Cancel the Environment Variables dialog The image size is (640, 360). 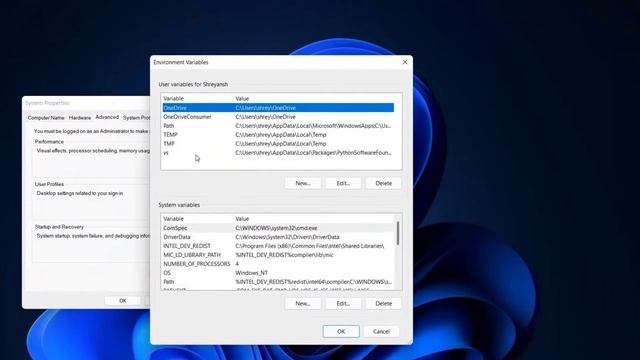381,331
